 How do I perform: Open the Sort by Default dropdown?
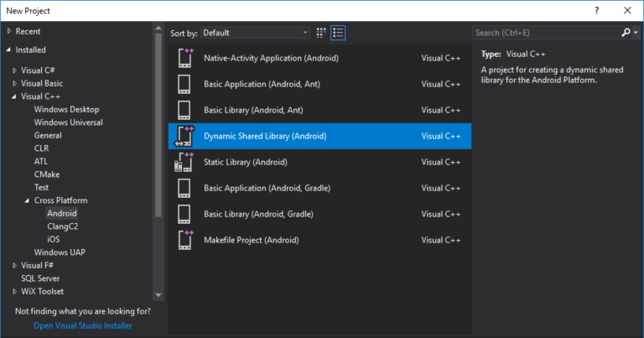255,33
